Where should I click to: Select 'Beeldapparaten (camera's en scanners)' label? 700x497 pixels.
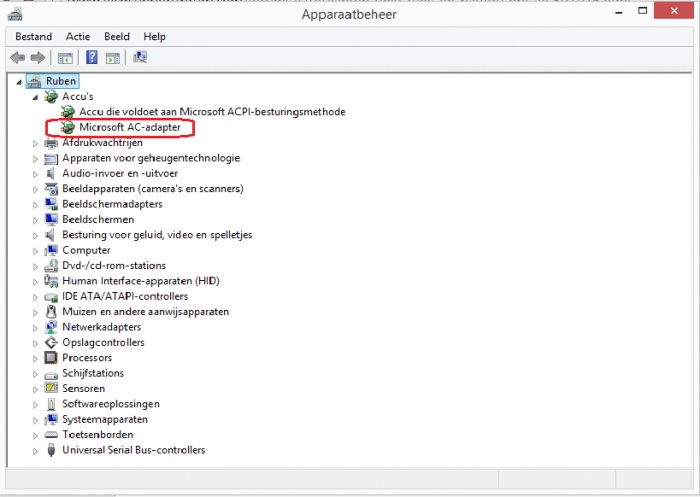pos(153,189)
